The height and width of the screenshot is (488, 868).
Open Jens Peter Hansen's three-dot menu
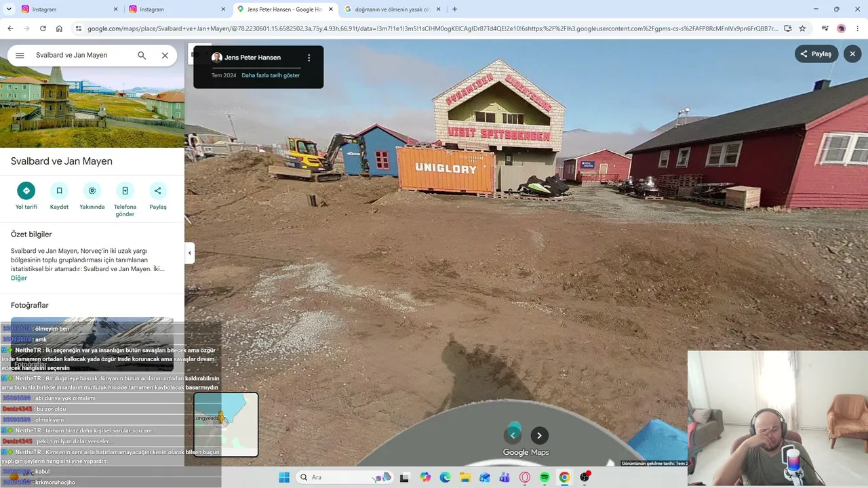pos(309,58)
